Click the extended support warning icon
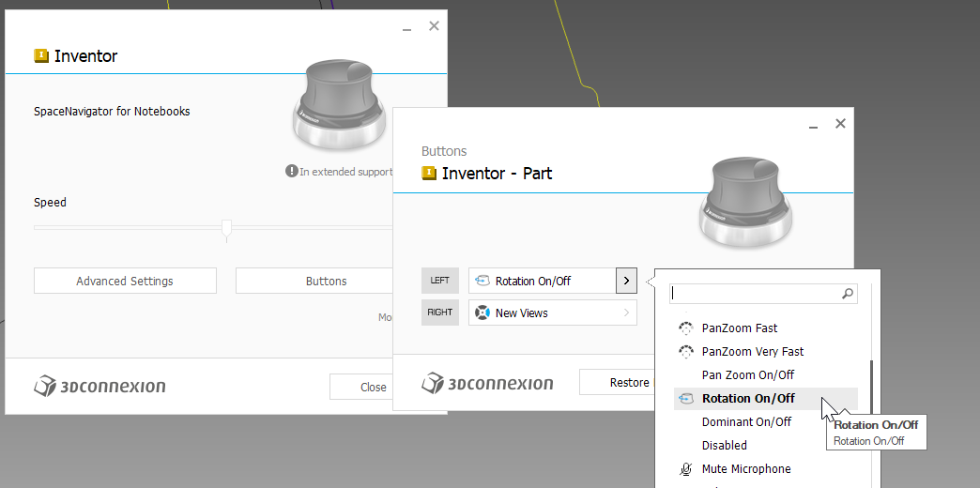The image size is (980, 488). coord(291,171)
